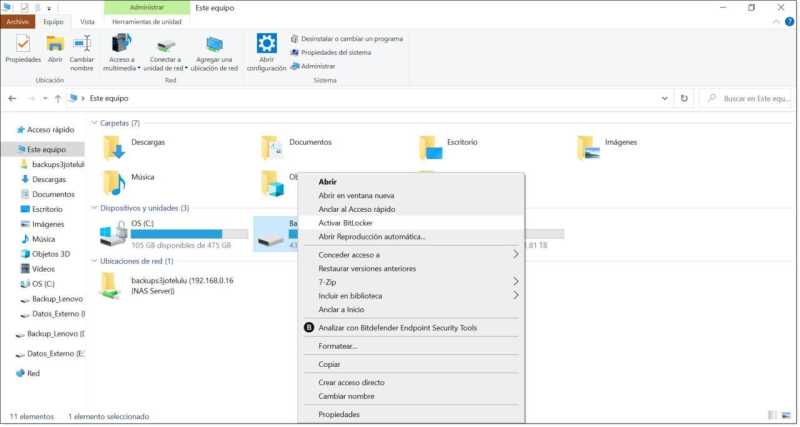Open Herramientas de unidad tab
This screenshot has width=800, height=427.
coord(147,22)
